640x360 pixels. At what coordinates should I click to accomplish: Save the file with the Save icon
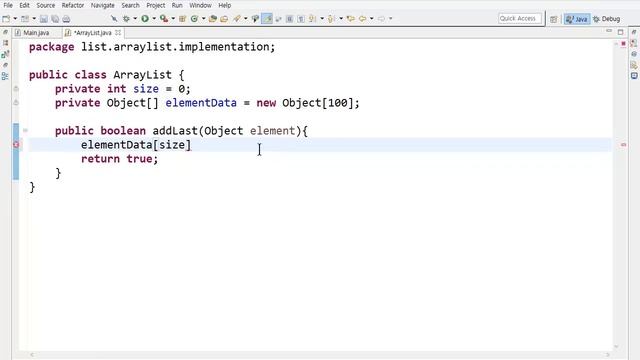coord(44,19)
